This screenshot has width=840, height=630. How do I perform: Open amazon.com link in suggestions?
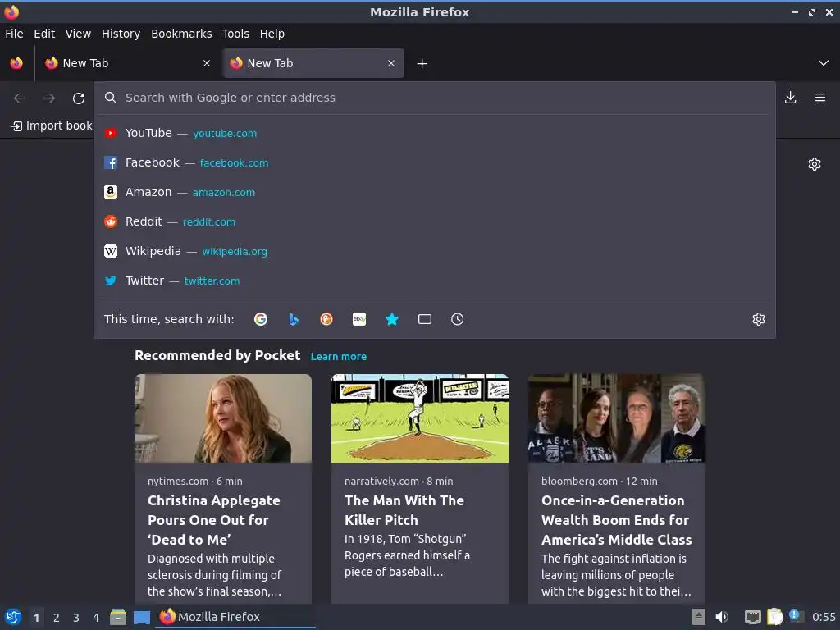tap(224, 192)
